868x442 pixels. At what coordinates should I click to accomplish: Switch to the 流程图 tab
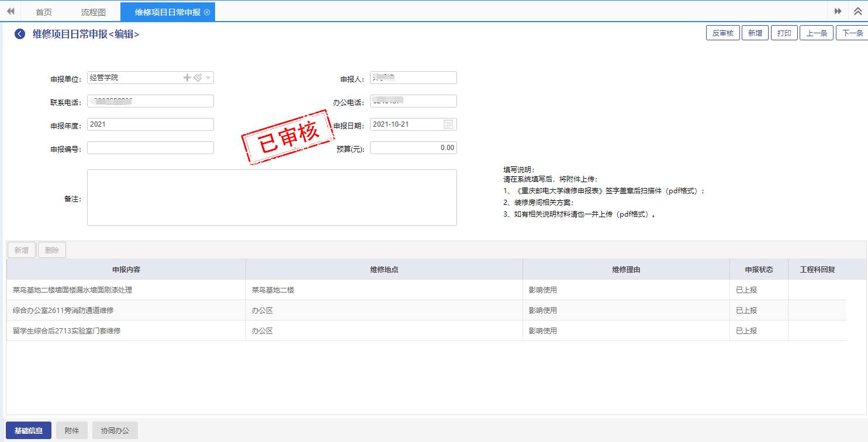click(x=93, y=12)
